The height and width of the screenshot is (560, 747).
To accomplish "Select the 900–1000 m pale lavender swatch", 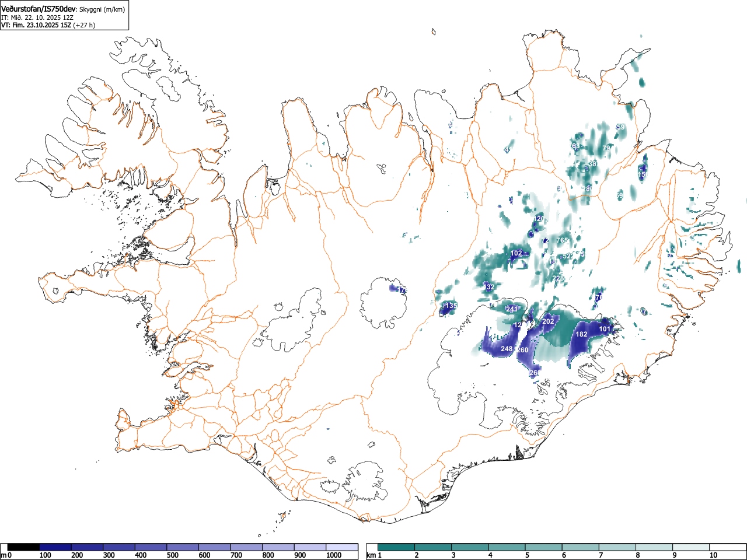I will tap(310, 547).
